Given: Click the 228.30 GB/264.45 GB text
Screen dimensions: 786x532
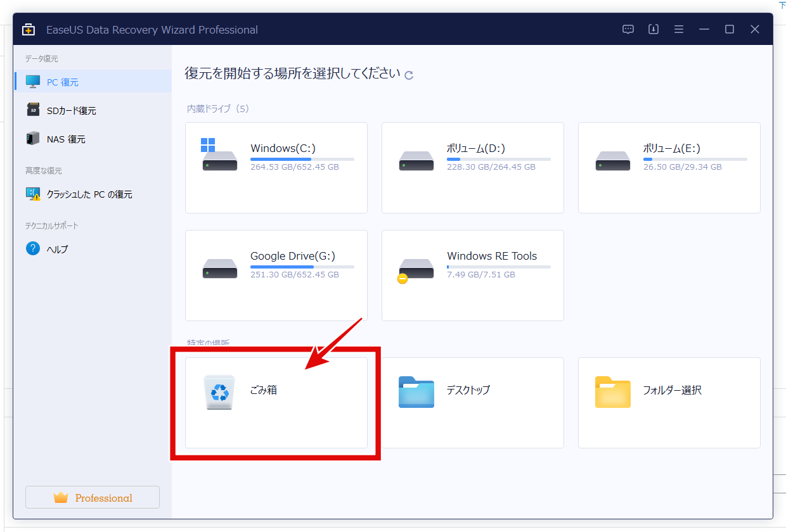Looking at the screenshot, I should (491, 167).
